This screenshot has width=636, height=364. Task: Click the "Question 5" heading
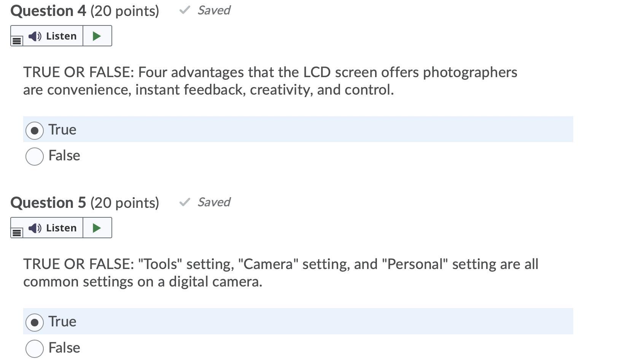tap(48, 203)
